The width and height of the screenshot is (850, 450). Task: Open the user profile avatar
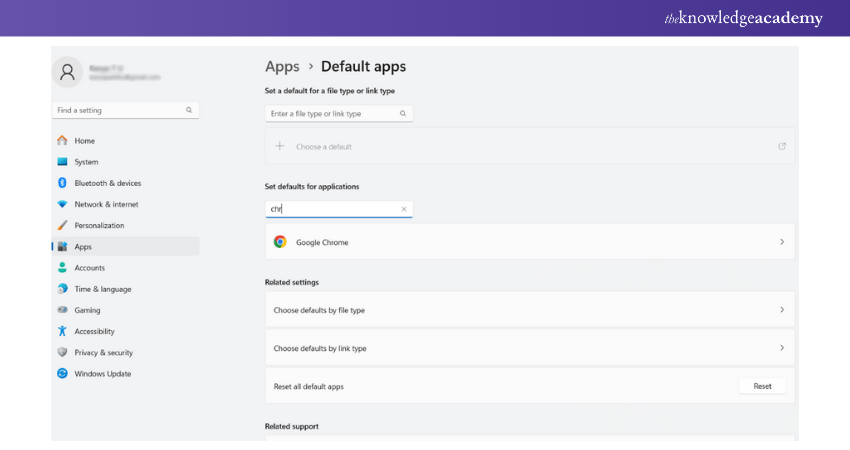67,72
